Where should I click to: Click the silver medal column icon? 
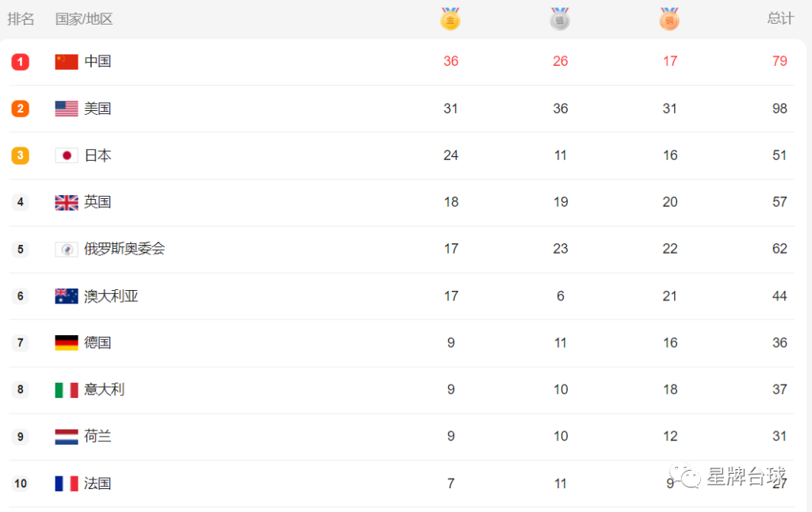pyautogui.click(x=560, y=19)
